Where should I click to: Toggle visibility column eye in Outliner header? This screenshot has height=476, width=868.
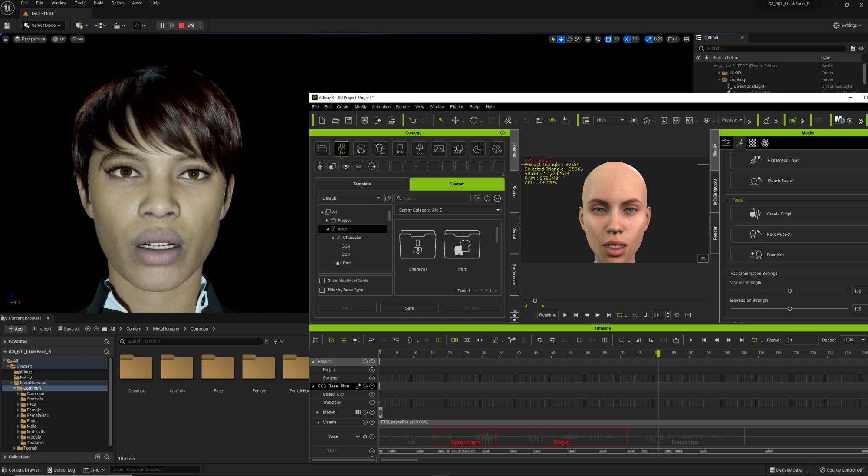coord(698,58)
